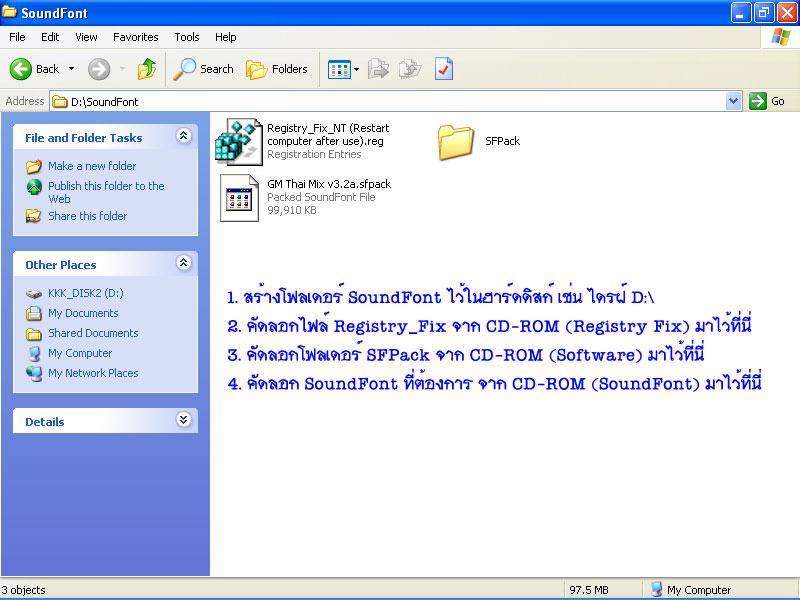Click the Forward arrow button

pyautogui.click(x=99, y=69)
